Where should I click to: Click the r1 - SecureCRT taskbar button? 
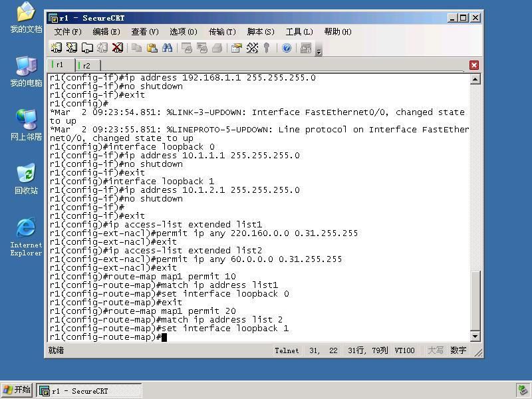pos(89,391)
